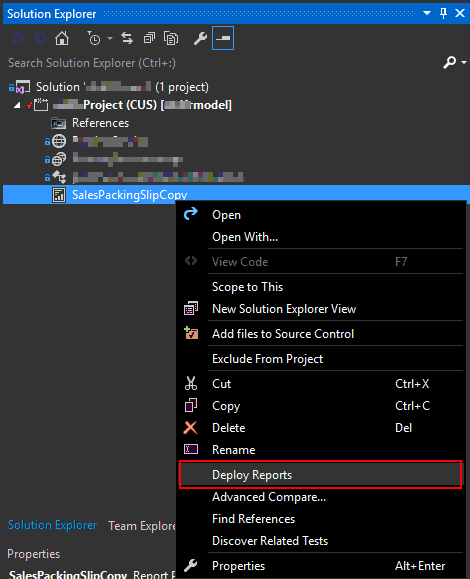
Task: Click the Show All Files icon
Action: click(x=171, y=38)
